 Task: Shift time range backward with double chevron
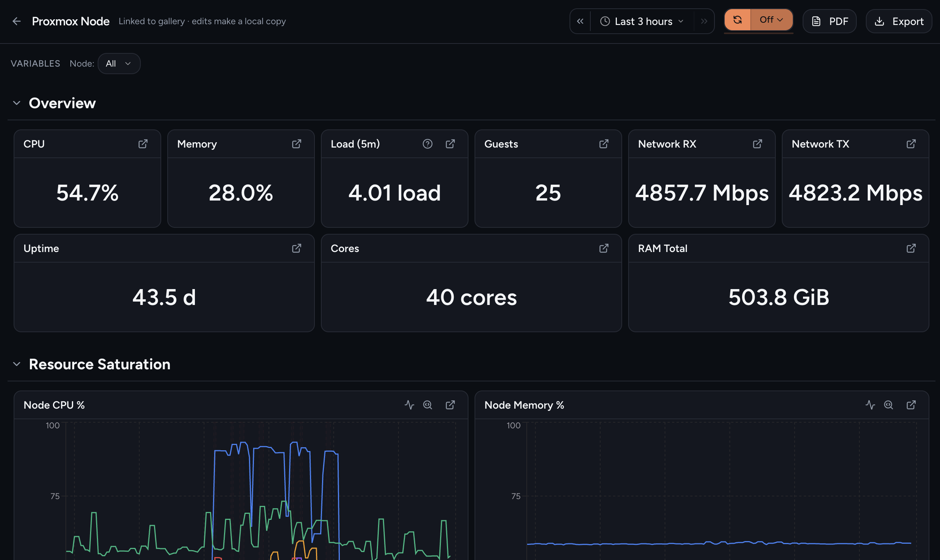580,21
